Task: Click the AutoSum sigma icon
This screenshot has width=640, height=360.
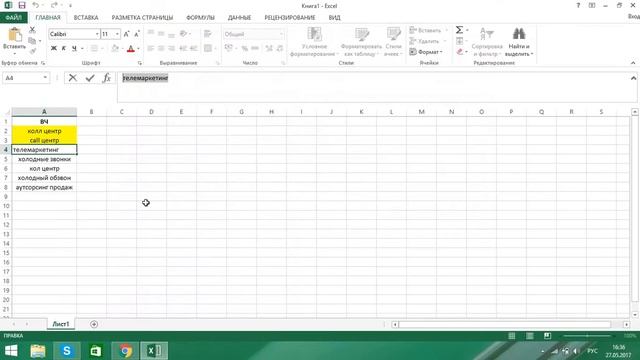Action: pos(459,30)
